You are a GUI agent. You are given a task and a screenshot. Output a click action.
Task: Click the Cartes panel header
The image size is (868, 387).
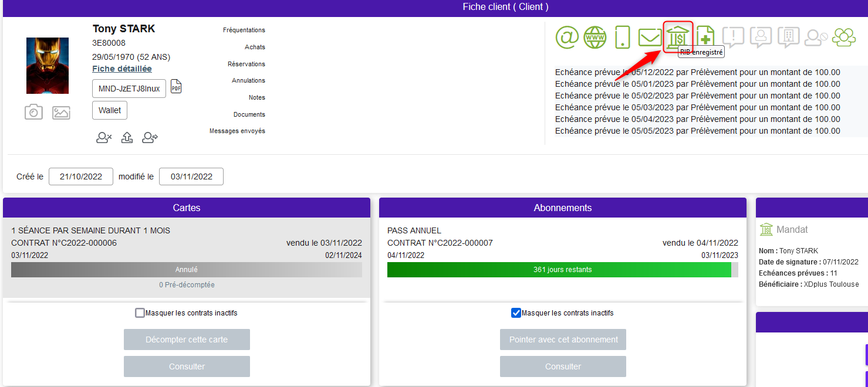(187, 208)
